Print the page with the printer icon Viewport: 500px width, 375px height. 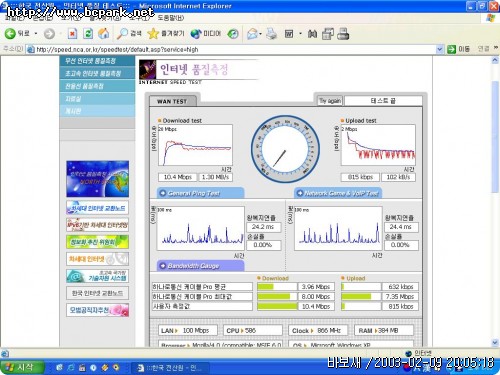[272, 34]
